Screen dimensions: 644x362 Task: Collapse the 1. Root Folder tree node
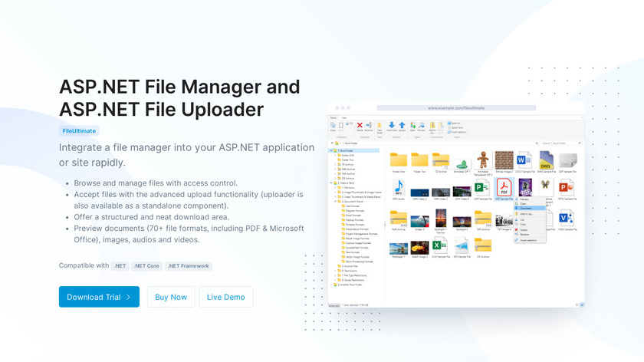(x=331, y=151)
